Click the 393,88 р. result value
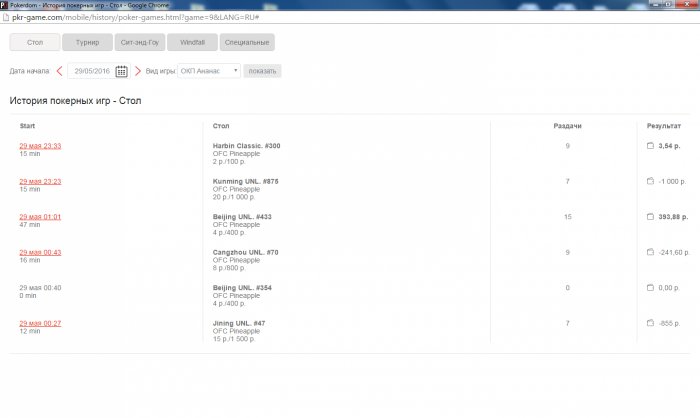The height and width of the screenshot is (418, 700). click(x=673, y=217)
